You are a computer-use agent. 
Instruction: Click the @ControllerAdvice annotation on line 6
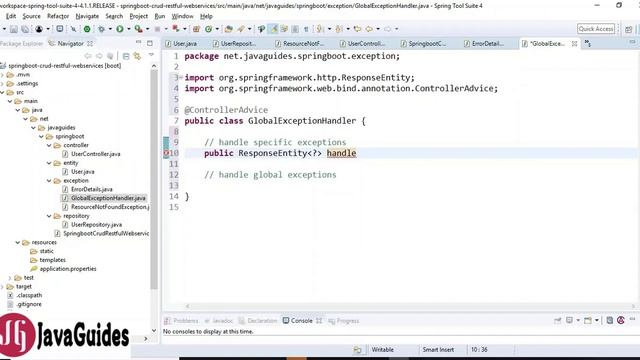226,110
